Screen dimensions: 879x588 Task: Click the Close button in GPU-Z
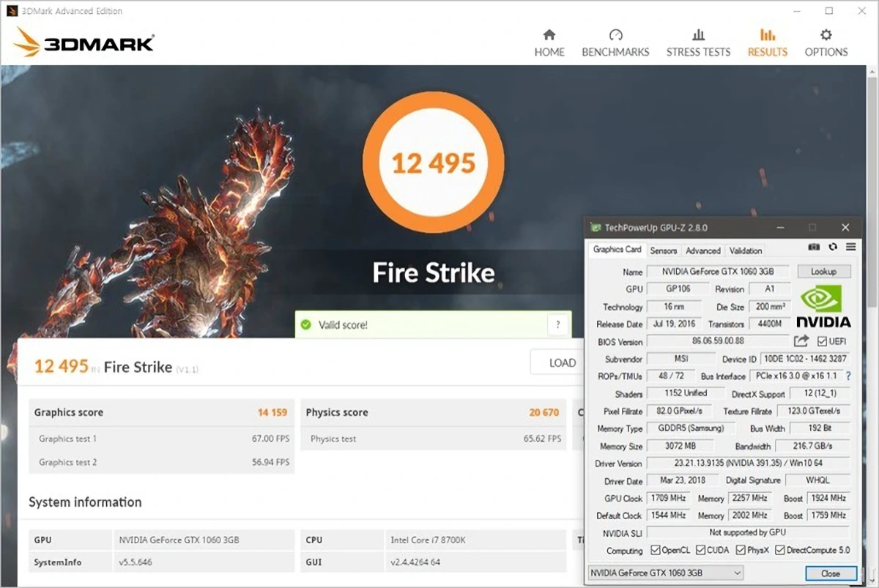[831, 573]
